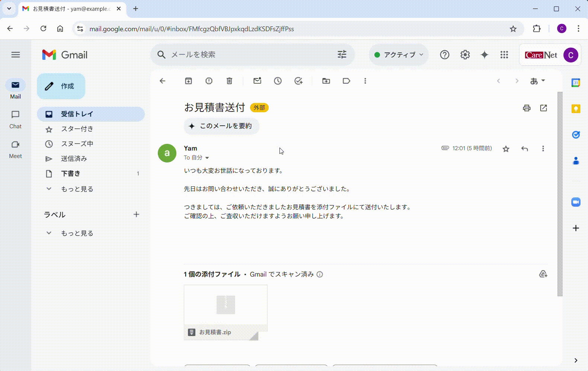The image size is (588, 371).
Task: Expand もっと見る under ラベル
Action: coord(77,233)
